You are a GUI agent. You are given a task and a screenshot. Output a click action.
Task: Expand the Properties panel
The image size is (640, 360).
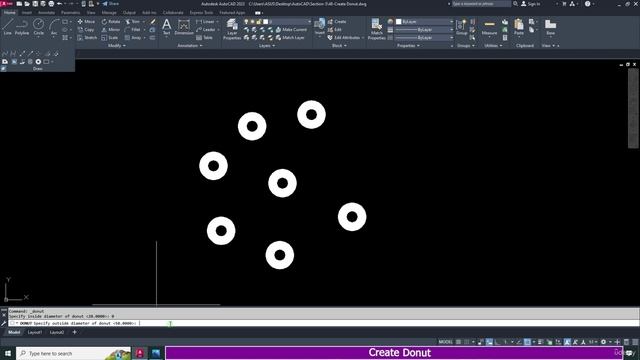pos(409,46)
